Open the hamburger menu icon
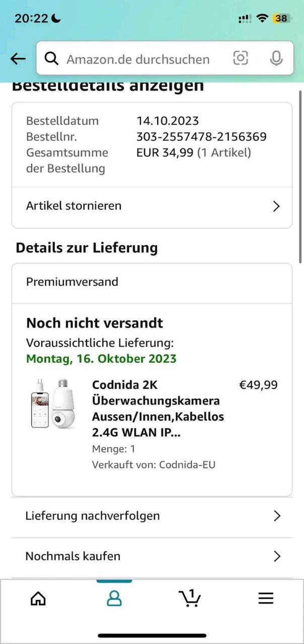 [x=266, y=598]
